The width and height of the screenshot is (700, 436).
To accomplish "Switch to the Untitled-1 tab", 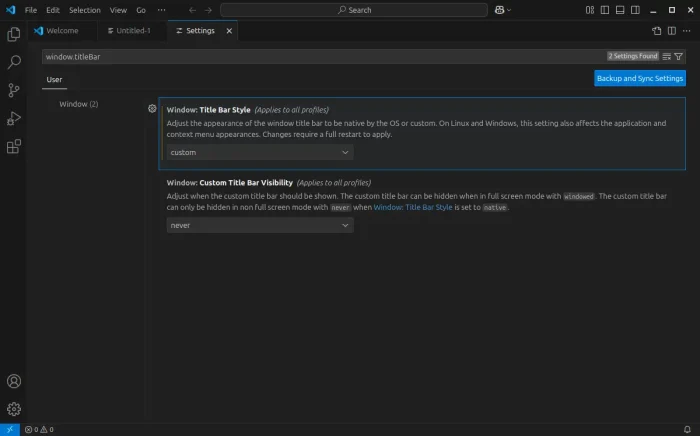I will coord(133,31).
